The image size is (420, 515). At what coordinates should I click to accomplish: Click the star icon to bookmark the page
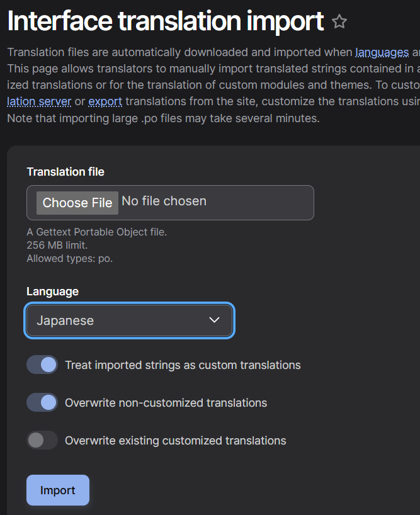(339, 22)
